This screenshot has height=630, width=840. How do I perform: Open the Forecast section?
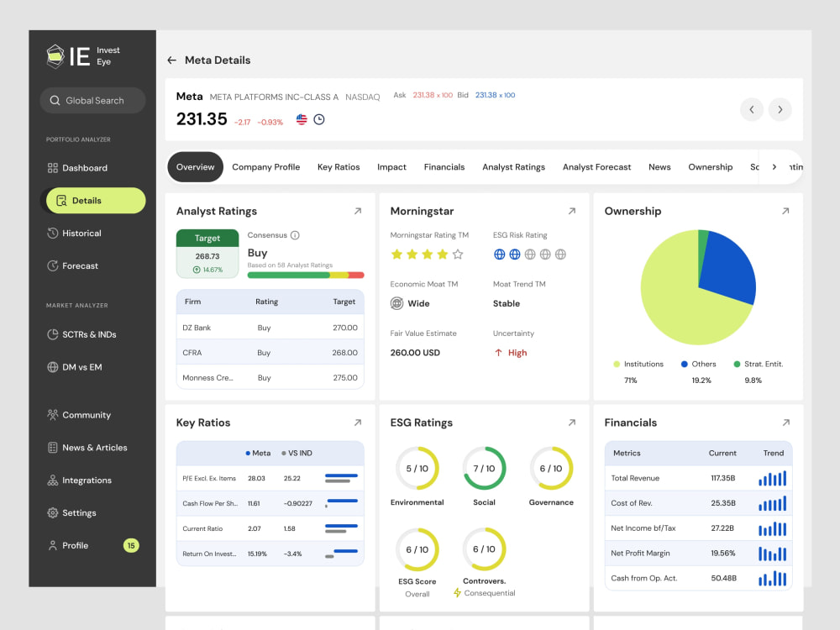pos(73,265)
